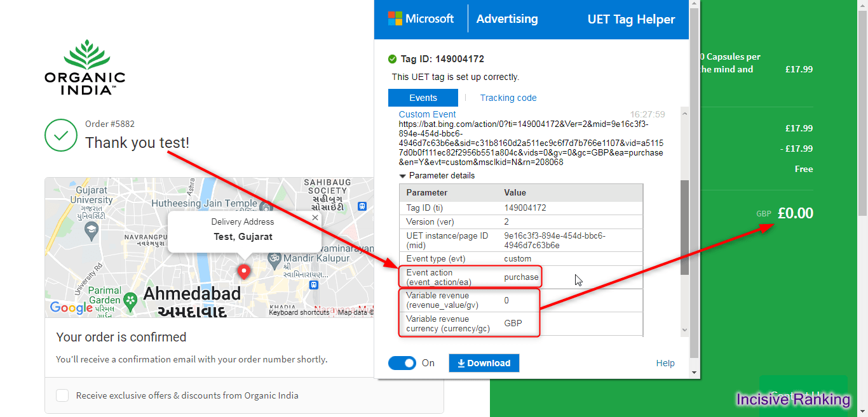Switch to the Tracking code tab
This screenshot has height=417, width=868.
tap(508, 98)
